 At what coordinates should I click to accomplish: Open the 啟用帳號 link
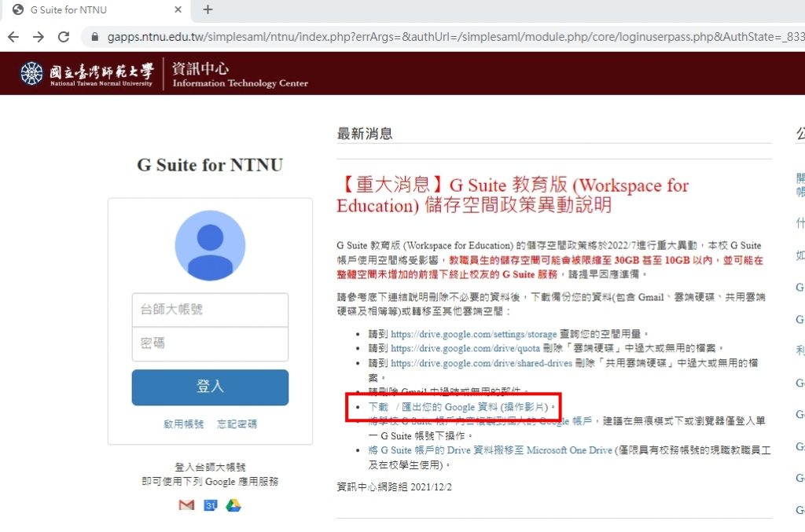(x=184, y=424)
